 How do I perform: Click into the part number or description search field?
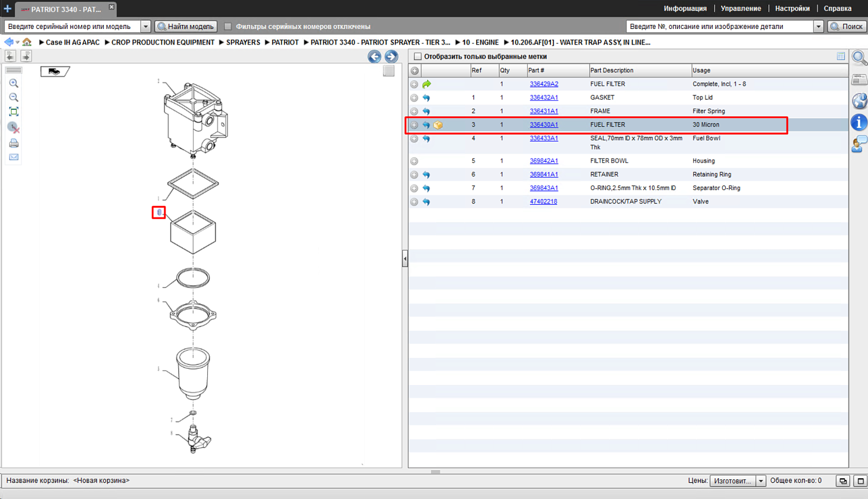click(720, 27)
